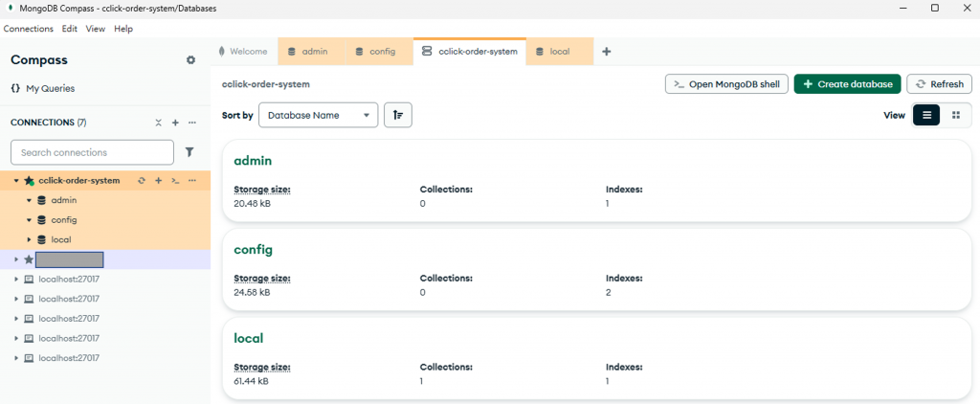Open Compass settings gear icon

pyautogui.click(x=190, y=60)
